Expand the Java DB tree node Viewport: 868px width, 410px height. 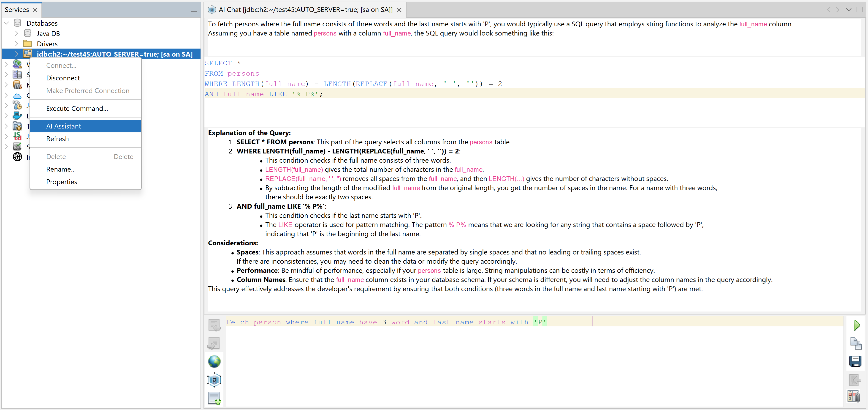16,33
